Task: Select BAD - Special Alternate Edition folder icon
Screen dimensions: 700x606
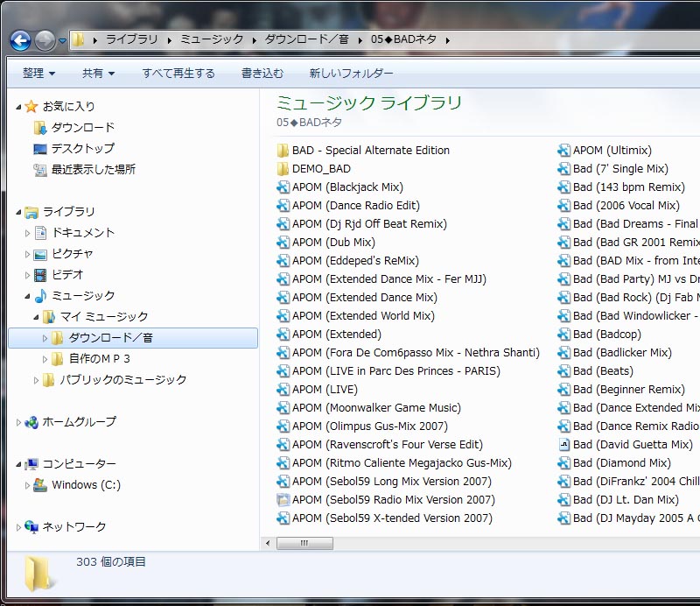Action: 283,151
